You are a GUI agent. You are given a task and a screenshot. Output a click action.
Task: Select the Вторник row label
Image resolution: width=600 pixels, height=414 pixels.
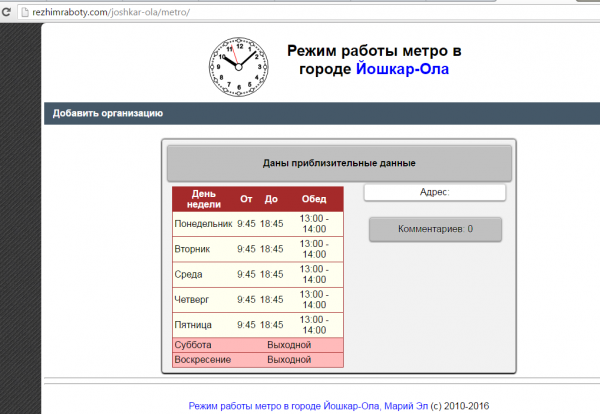click(192, 249)
